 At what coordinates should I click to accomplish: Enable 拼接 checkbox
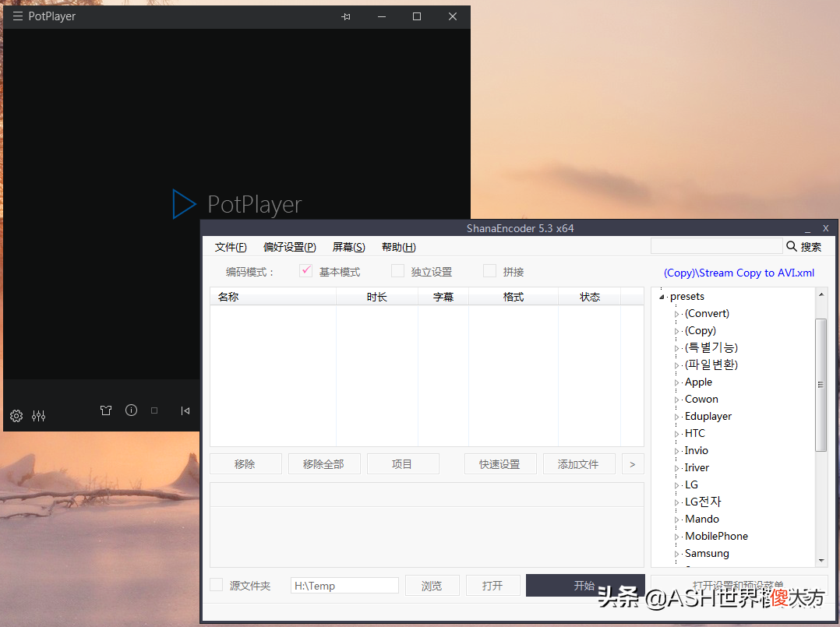click(x=489, y=270)
